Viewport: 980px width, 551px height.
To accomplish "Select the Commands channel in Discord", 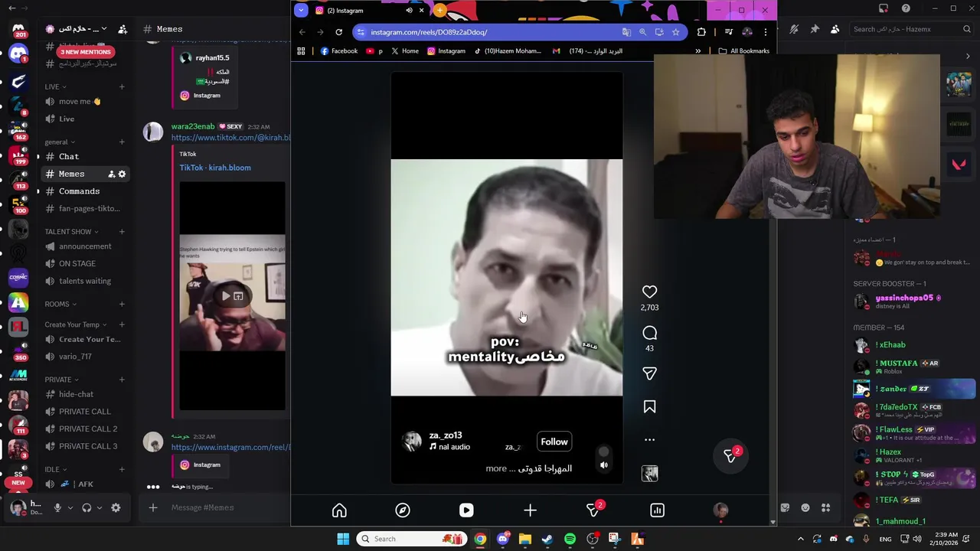I will click(x=84, y=191).
